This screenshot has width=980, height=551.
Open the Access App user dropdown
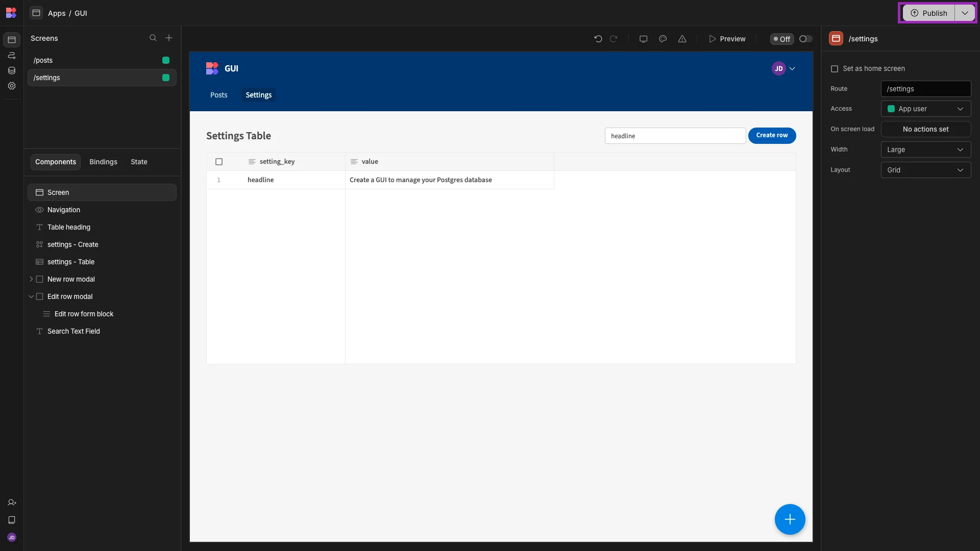point(926,109)
